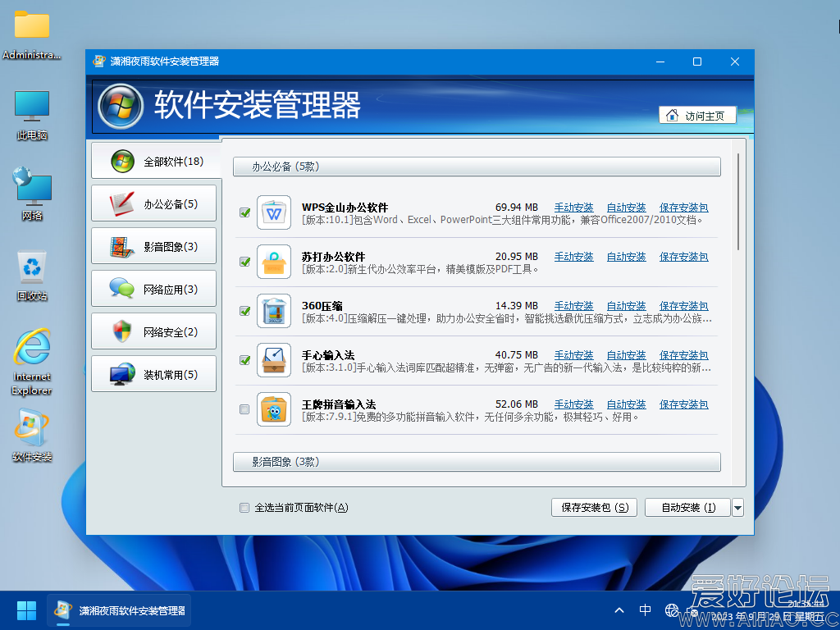Uncheck the WPS金山办公软件 checkbox
The width and height of the screenshot is (840, 630).
(244, 212)
